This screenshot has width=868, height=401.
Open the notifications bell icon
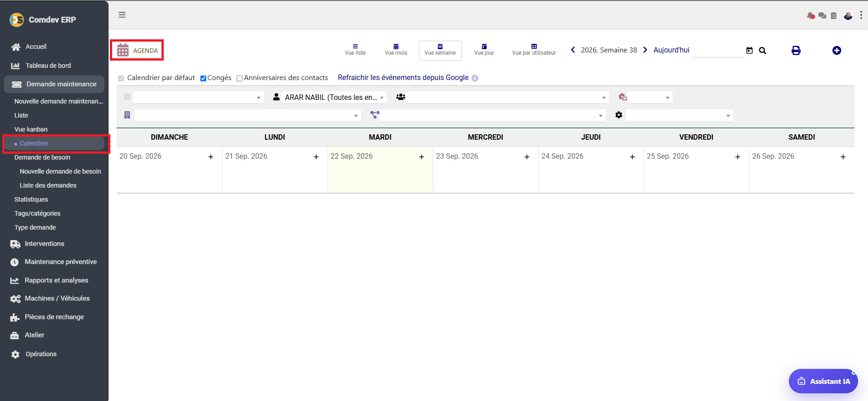811,16
